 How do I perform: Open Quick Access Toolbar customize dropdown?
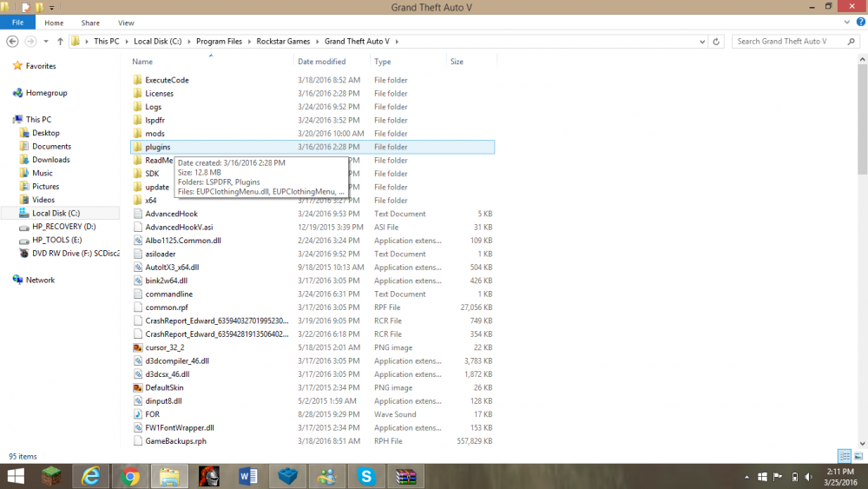[x=51, y=8]
